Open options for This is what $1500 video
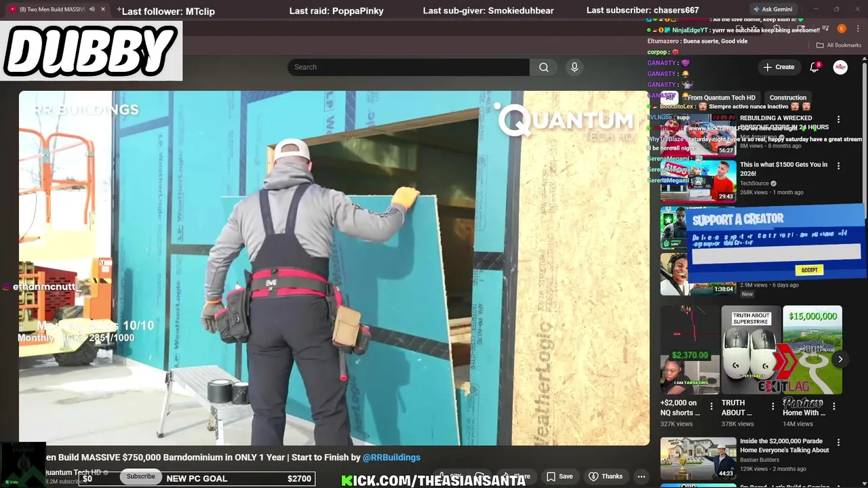This screenshot has height=488, width=868. pyautogui.click(x=838, y=165)
